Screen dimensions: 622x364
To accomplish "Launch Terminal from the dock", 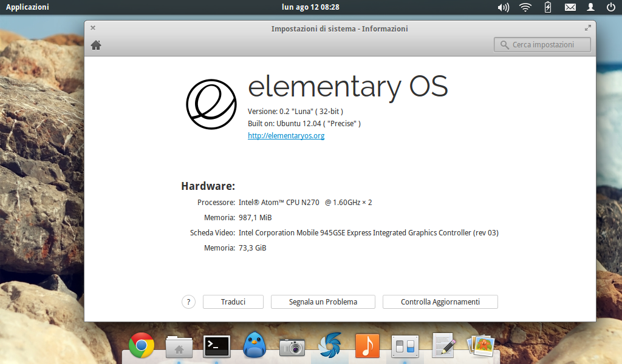I will [217, 346].
